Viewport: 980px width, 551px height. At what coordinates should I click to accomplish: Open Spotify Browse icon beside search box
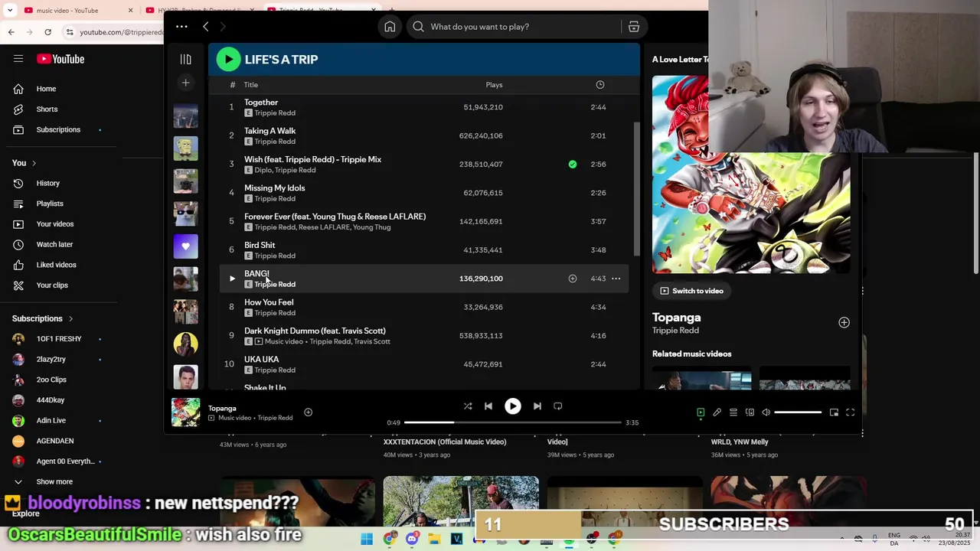click(634, 27)
